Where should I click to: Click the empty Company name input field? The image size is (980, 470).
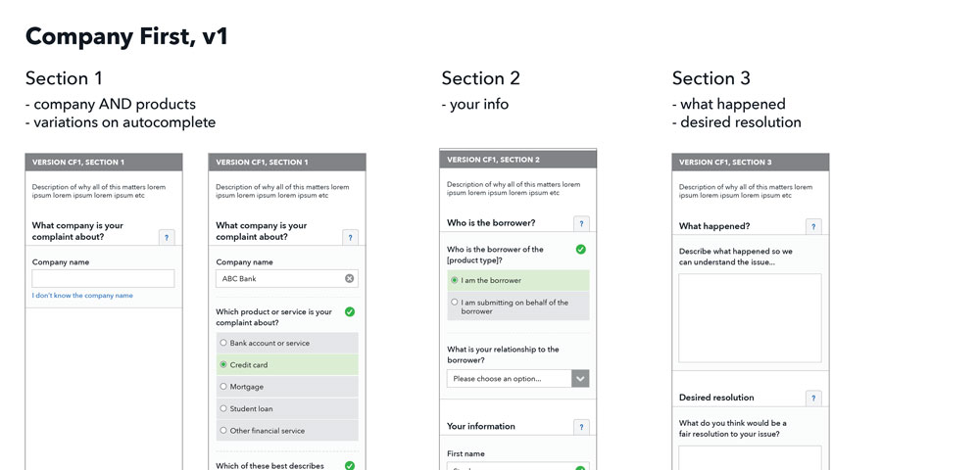coord(103,279)
